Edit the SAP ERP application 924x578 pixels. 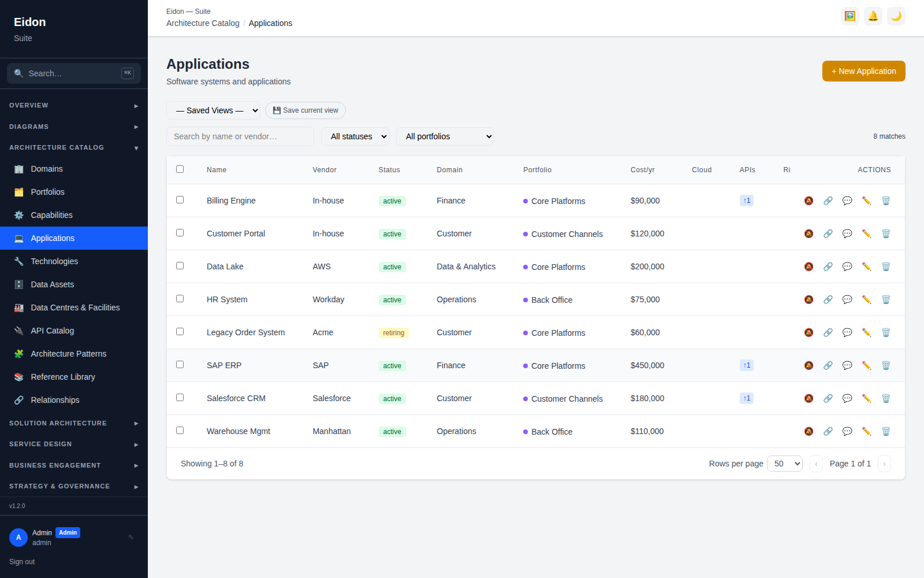(x=866, y=365)
